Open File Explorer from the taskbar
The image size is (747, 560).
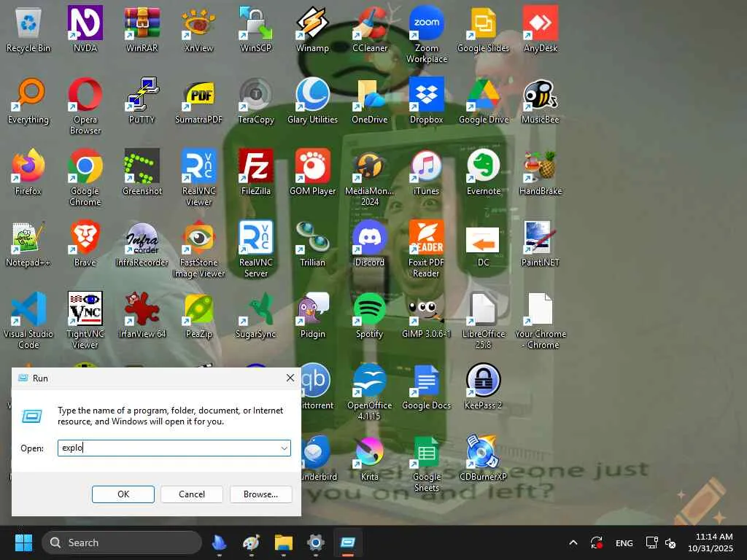(284, 542)
